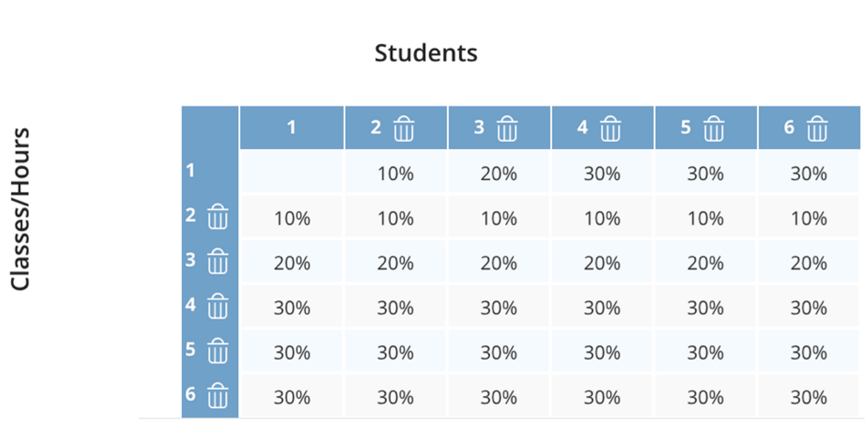Delete student column 2 with trash icon
Screen dimensions: 868x422
coord(403,129)
